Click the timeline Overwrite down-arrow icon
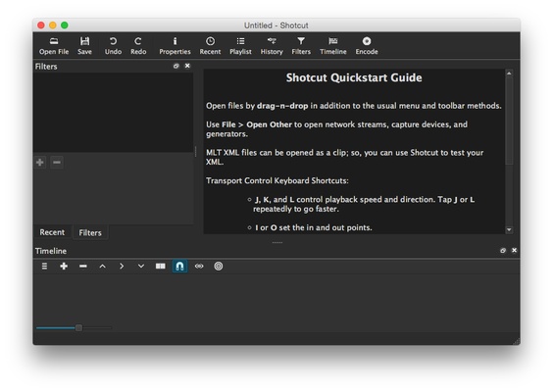The height and width of the screenshot is (392, 553). point(141,267)
